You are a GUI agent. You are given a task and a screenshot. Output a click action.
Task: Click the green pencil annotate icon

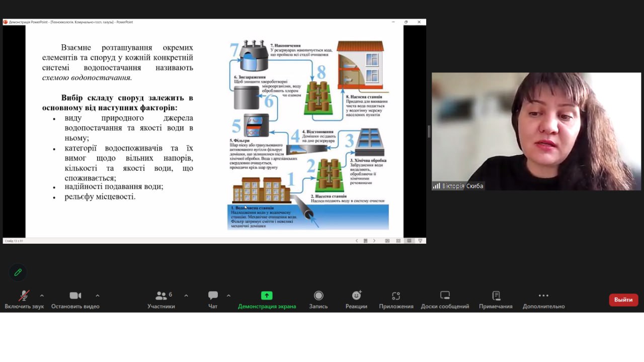click(18, 272)
